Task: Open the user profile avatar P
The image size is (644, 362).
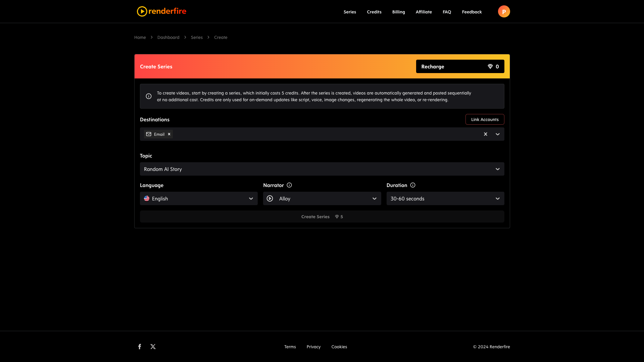Action: (x=504, y=11)
